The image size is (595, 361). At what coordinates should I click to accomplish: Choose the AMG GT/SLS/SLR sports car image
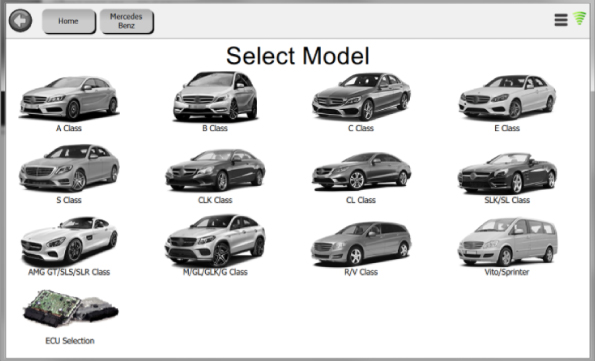pos(69,241)
